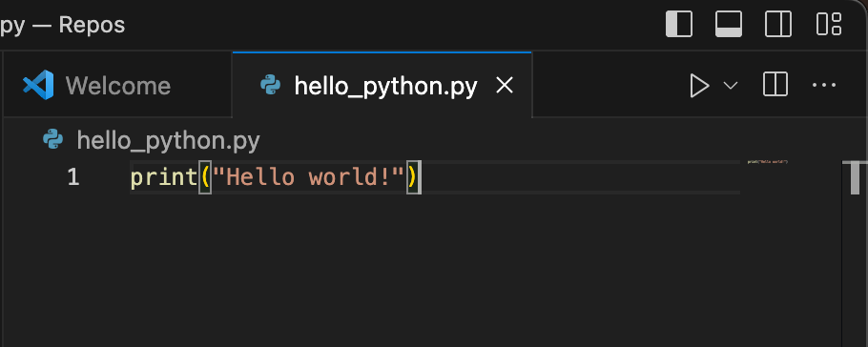This screenshot has height=347, width=868.
Task: Split the editor to the right
Action: click(775, 85)
